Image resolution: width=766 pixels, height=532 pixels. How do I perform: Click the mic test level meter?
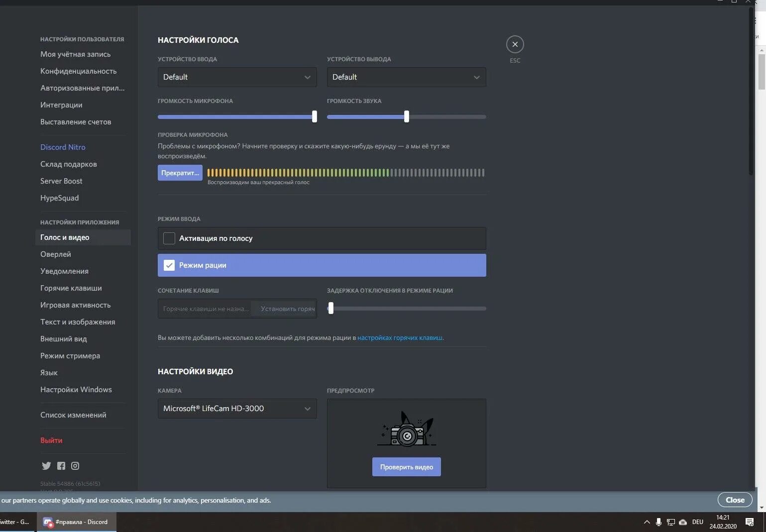pos(346,173)
